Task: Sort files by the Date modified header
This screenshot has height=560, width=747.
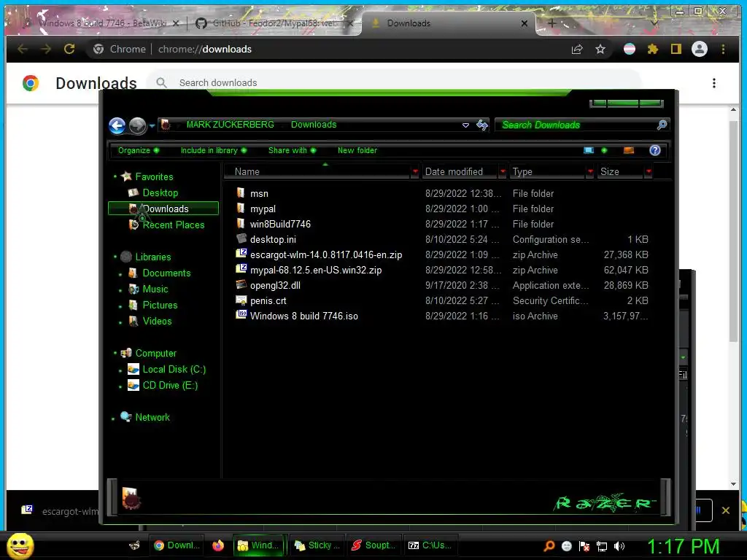Action: point(460,171)
